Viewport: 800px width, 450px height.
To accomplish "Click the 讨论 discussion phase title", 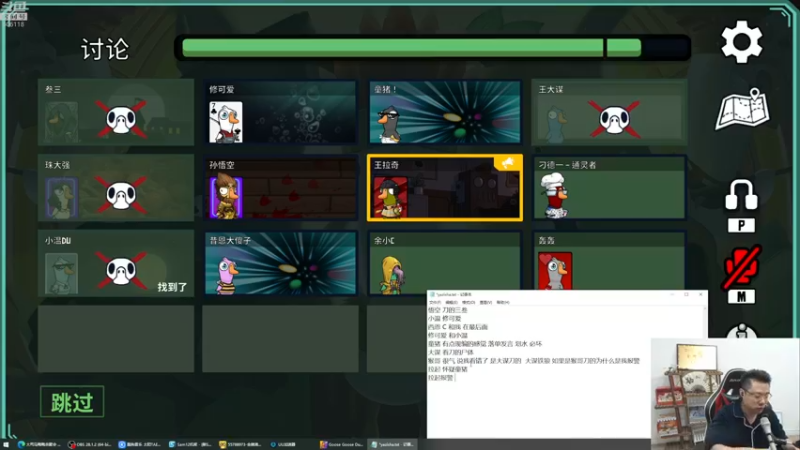I will 105,49.
